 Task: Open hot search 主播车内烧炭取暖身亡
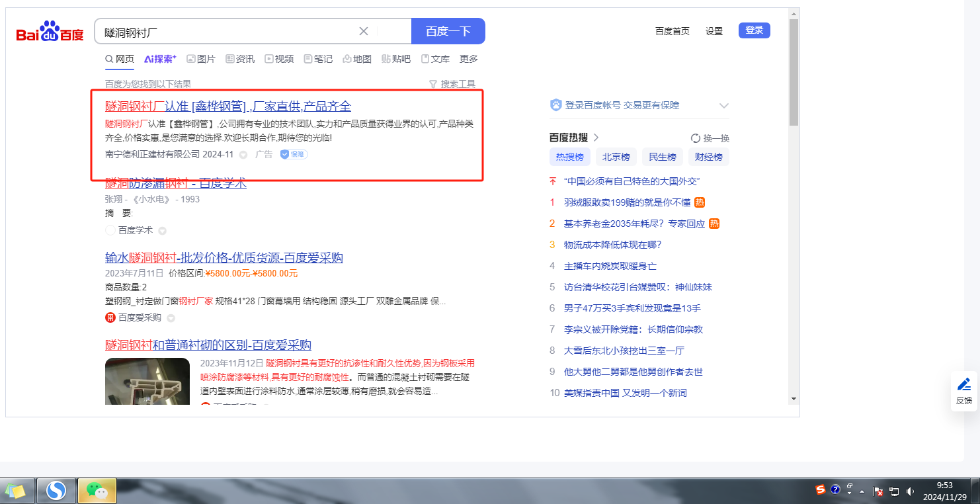pyautogui.click(x=610, y=266)
